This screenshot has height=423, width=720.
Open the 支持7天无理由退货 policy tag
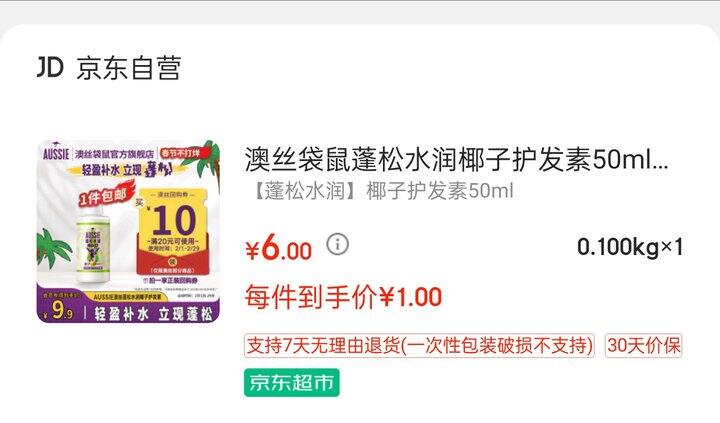(x=419, y=345)
